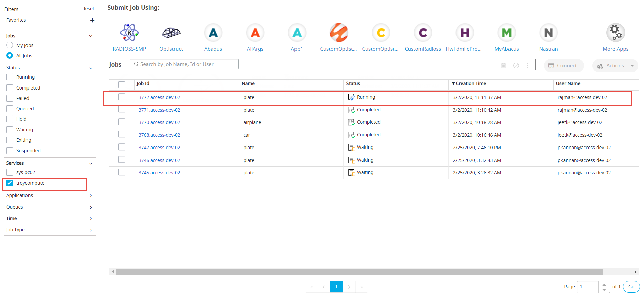Viewport: 644px width, 295px height.
Task: Open job 3771.access-dev-02 link
Action: [159, 110]
